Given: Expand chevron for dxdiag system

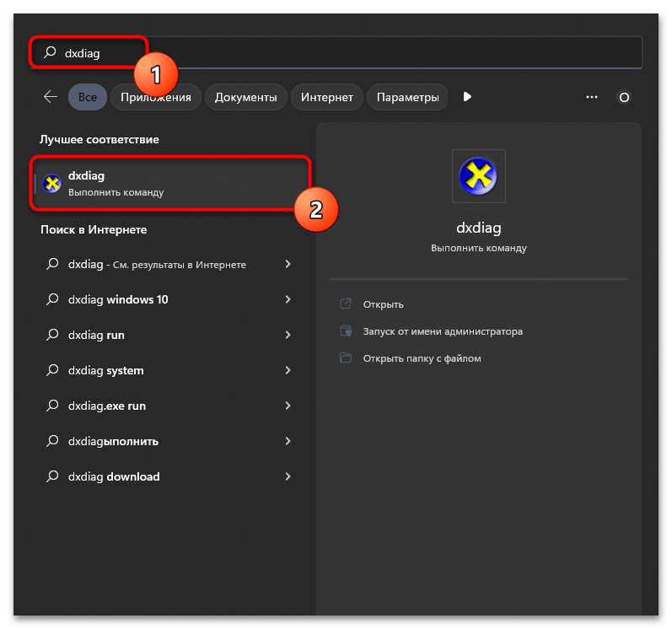Looking at the screenshot, I should [x=288, y=370].
